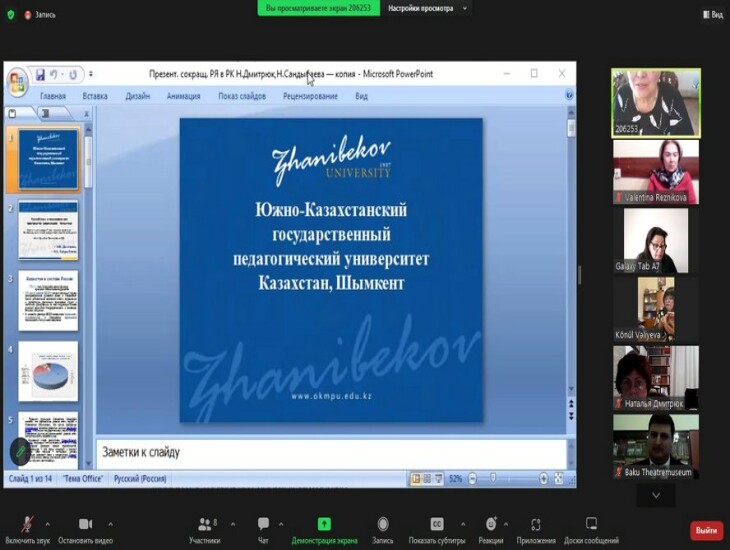Click Демонстрация экрана share button
The width and height of the screenshot is (730, 550).
pos(324,530)
